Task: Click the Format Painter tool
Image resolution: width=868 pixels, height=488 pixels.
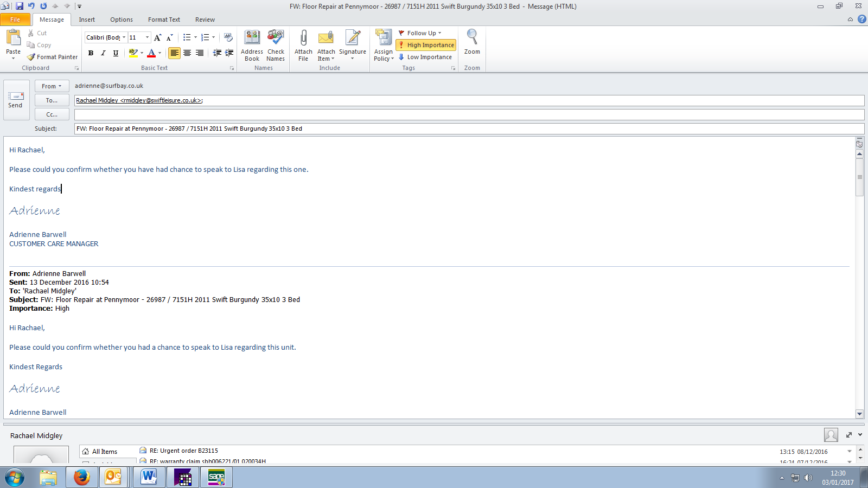Action: point(53,57)
